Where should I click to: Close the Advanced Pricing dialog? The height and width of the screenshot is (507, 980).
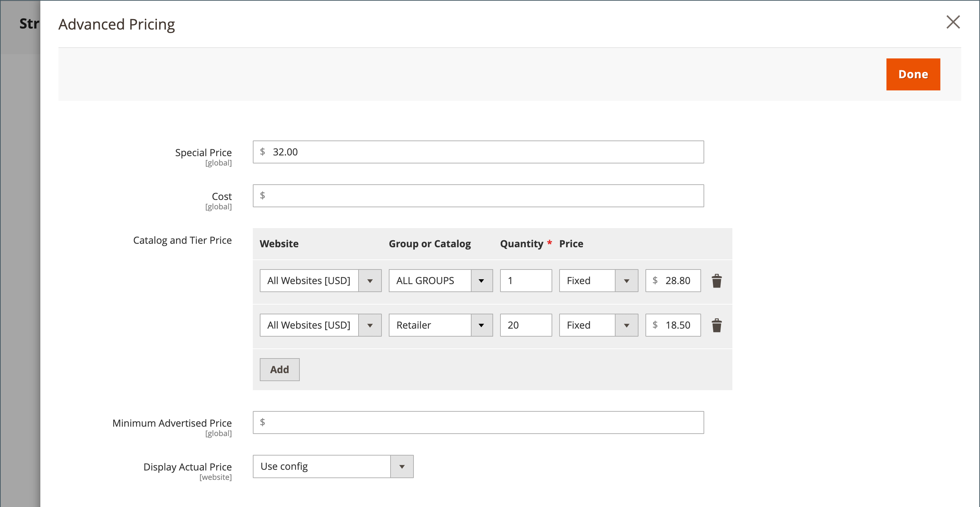[x=953, y=23]
